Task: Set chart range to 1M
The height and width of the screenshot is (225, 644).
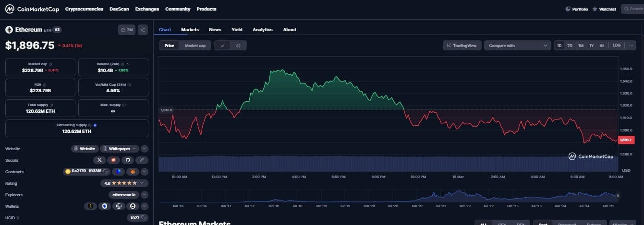Action: tap(581, 46)
